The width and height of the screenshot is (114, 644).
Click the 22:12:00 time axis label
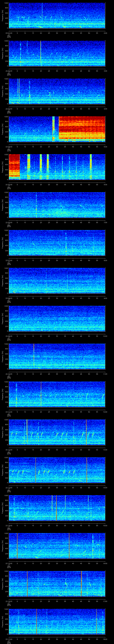9,450
